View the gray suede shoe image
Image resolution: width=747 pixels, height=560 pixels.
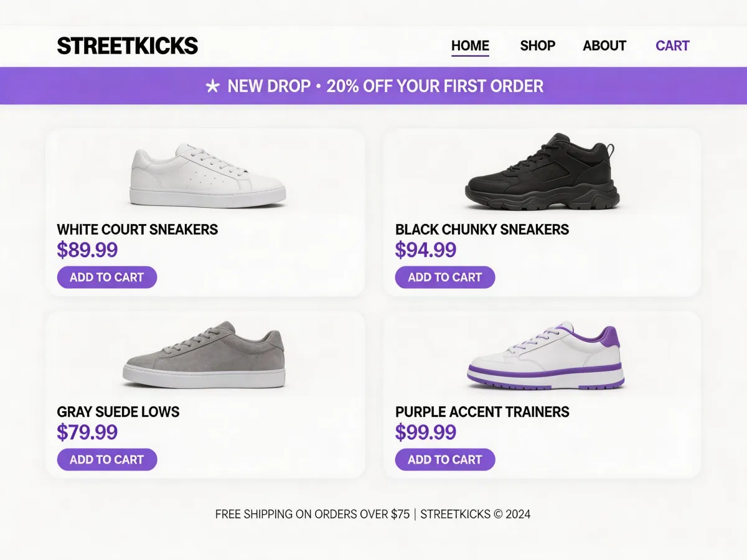pos(204,355)
